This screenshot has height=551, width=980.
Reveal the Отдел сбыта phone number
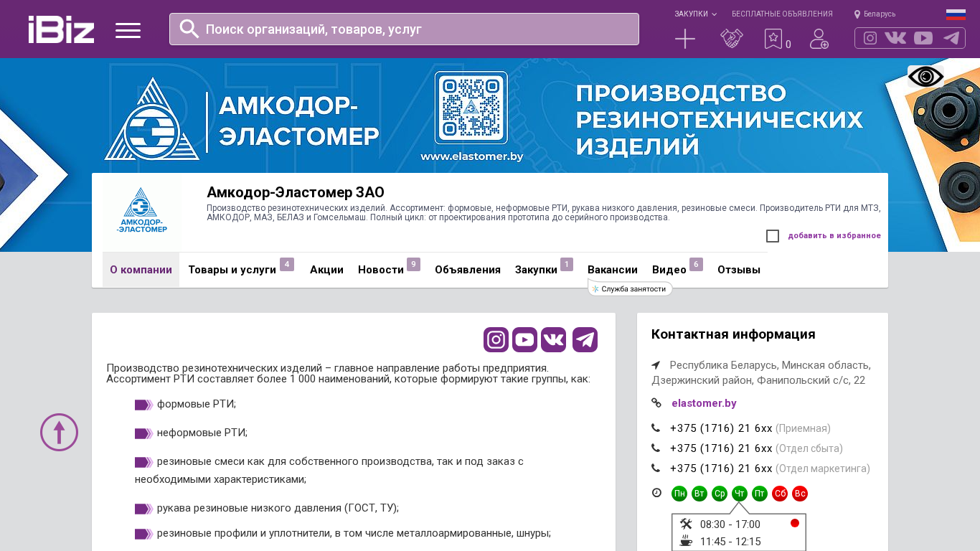[x=721, y=448]
